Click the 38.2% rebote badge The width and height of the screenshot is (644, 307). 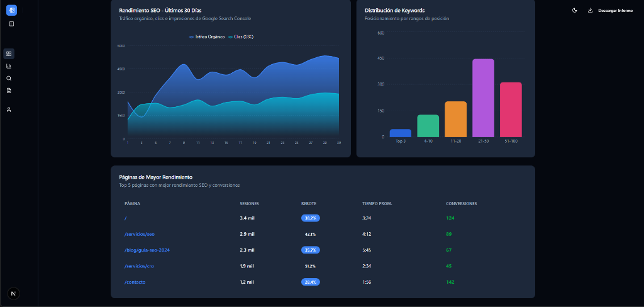(x=311, y=218)
